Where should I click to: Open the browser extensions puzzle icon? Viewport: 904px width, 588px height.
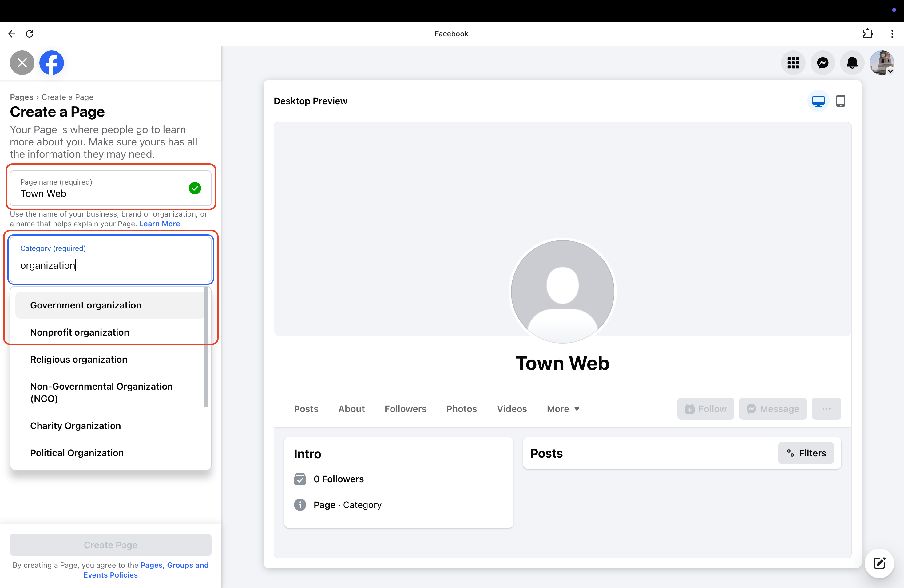[868, 34]
